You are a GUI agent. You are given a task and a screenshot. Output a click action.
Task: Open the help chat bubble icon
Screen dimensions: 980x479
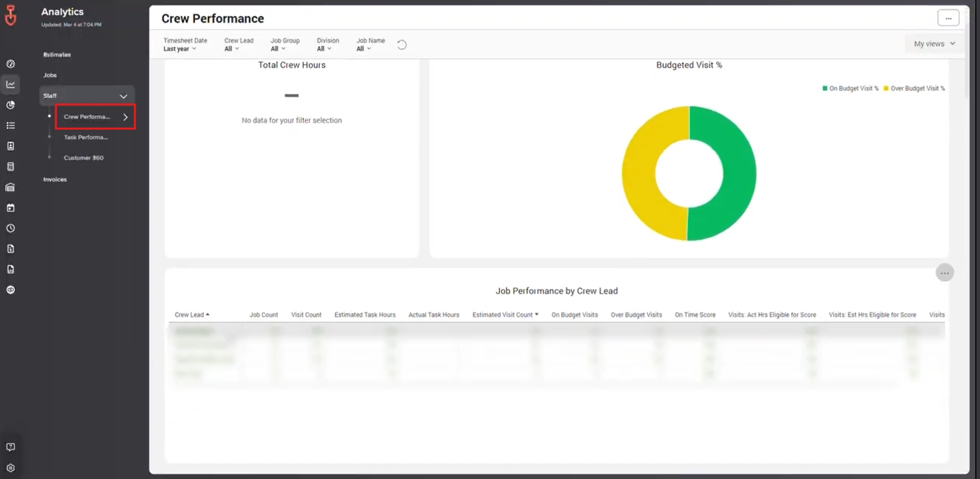coord(10,447)
